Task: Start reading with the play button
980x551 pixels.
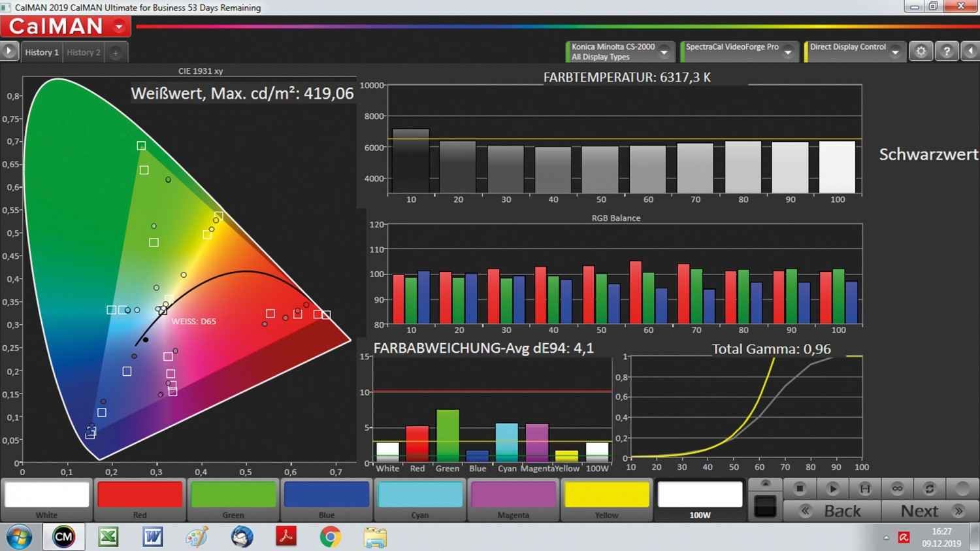Action: [832, 488]
